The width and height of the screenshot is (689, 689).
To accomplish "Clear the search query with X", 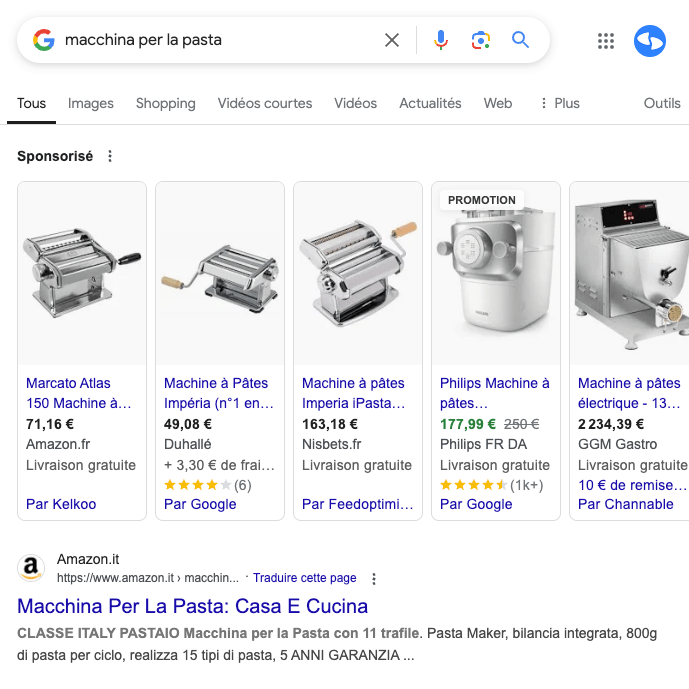I will pos(392,40).
